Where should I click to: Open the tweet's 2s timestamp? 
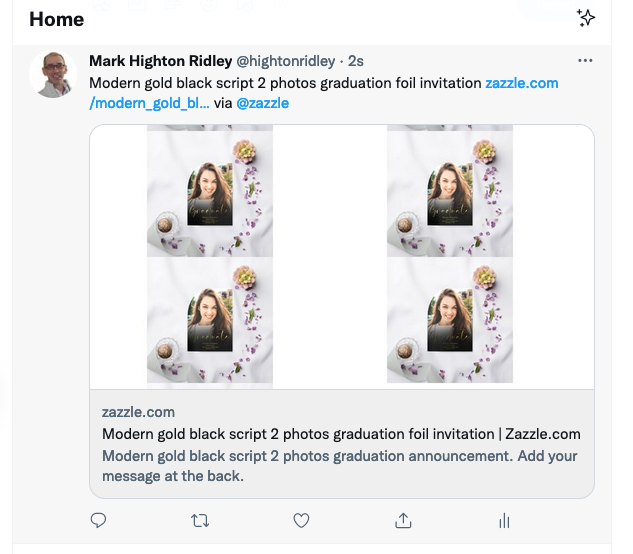coord(356,61)
